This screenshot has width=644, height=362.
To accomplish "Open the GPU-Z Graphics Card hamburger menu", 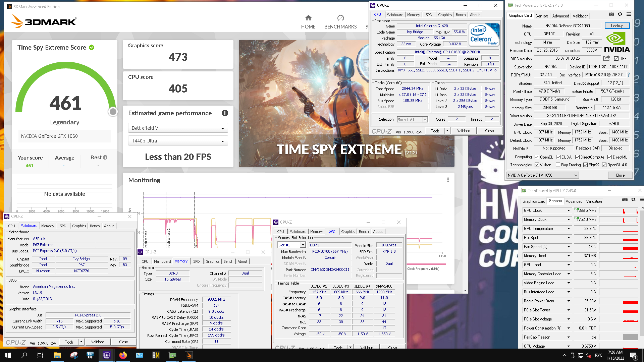I will click(x=629, y=14).
